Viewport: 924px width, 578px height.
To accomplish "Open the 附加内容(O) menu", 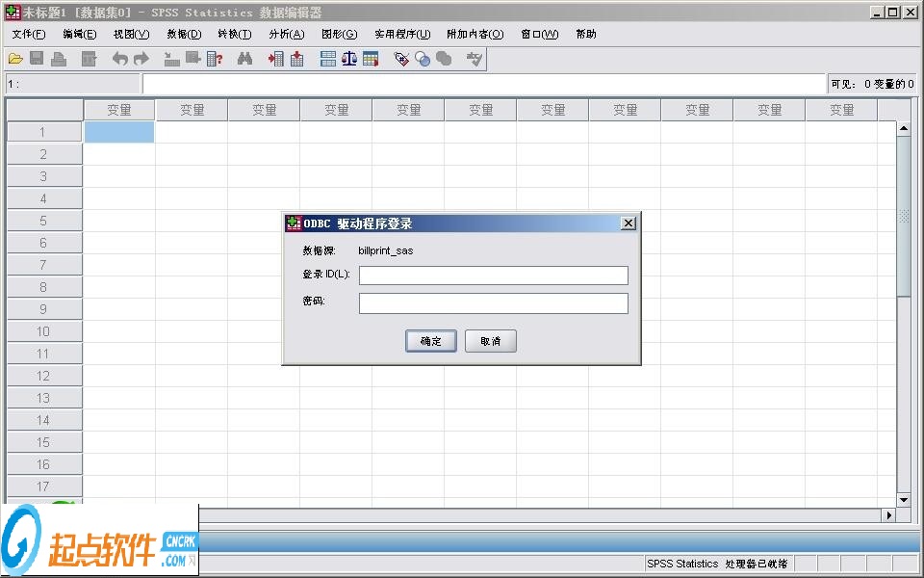I will [x=475, y=35].
